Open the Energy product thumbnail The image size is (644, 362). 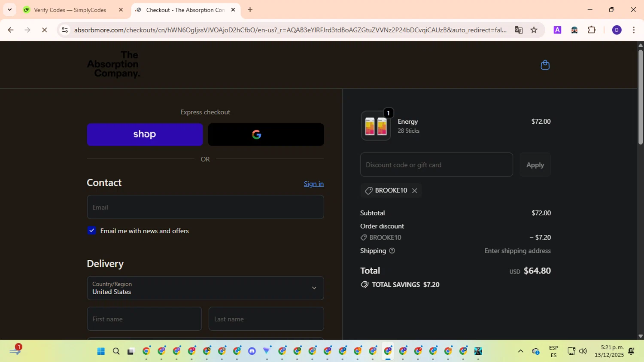(376, 126)
